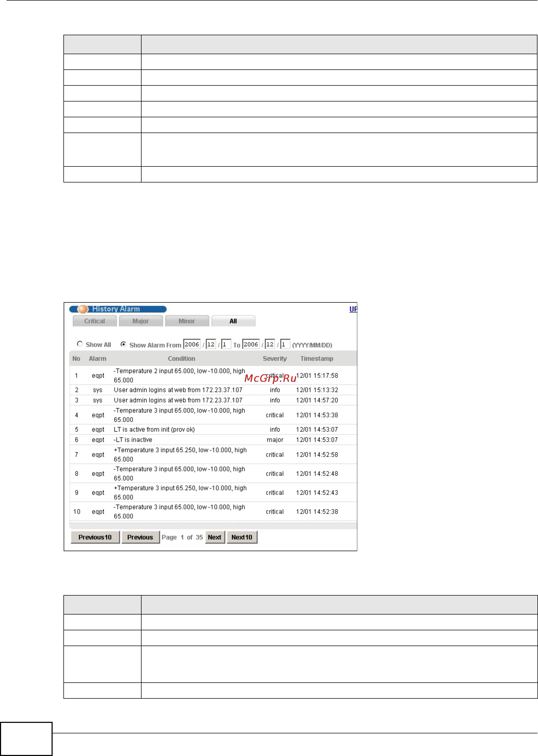
Task: Select the Show All radio button
Action: click(x=79, y=344)
